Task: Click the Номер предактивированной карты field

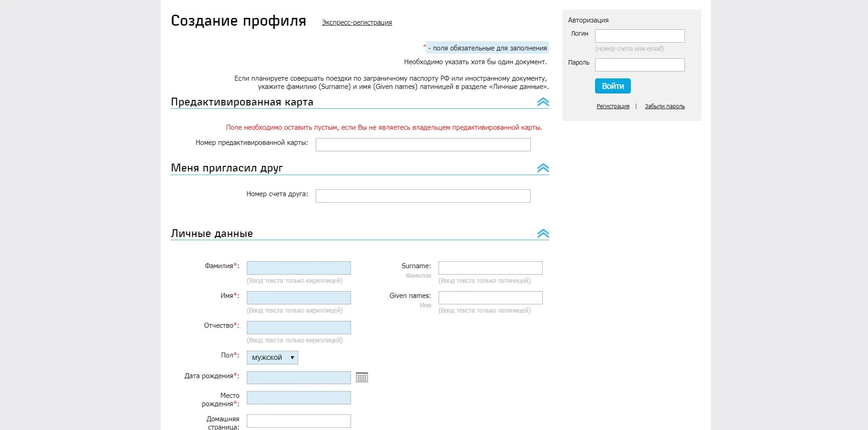Action: [423, 144]
